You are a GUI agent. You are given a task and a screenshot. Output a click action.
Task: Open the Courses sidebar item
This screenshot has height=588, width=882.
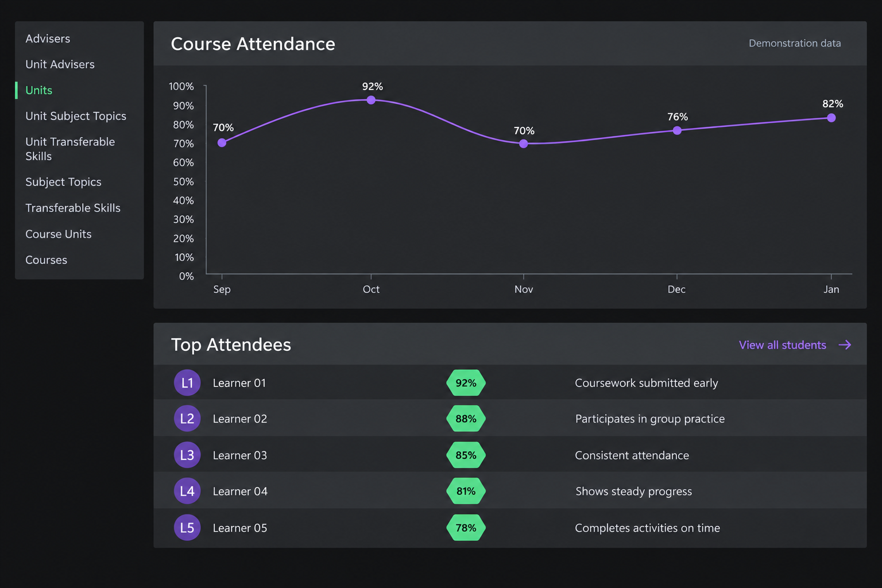tap(46, 260)
